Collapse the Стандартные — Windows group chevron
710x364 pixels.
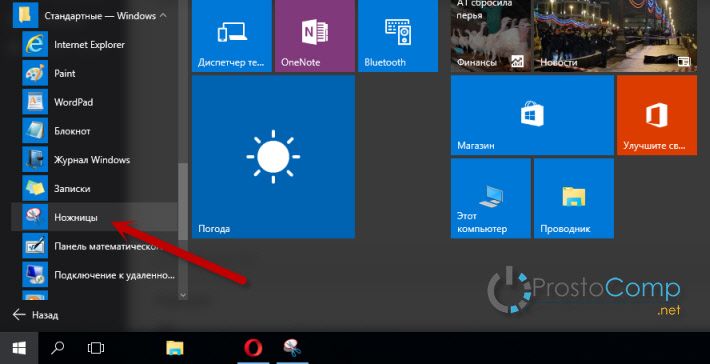[163, 15]
